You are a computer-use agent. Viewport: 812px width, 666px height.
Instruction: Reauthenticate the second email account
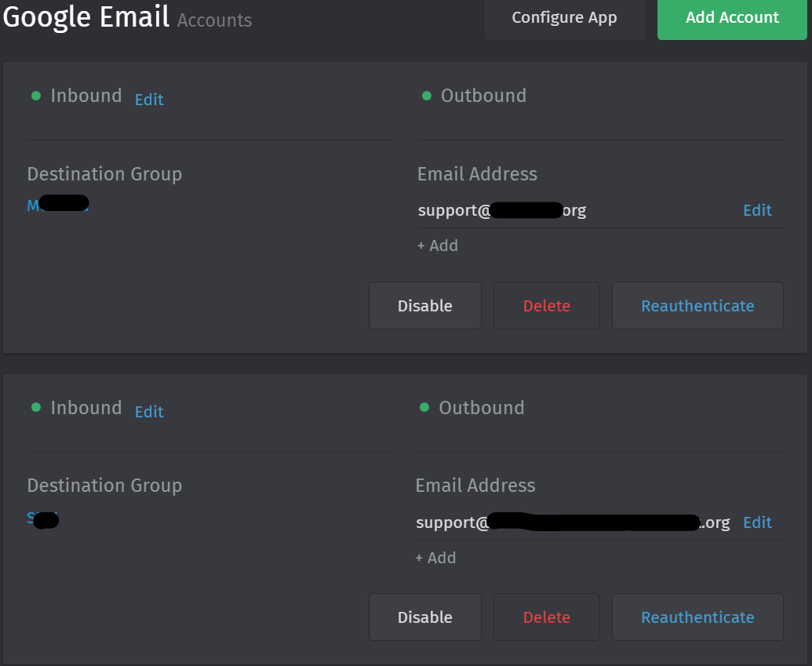[697, 617]
